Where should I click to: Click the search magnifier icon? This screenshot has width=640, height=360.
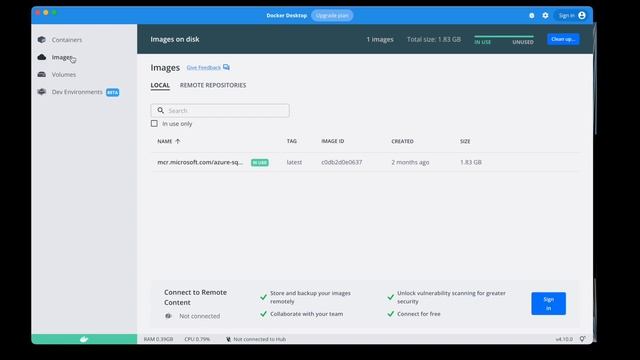click(x=161, y=111)
